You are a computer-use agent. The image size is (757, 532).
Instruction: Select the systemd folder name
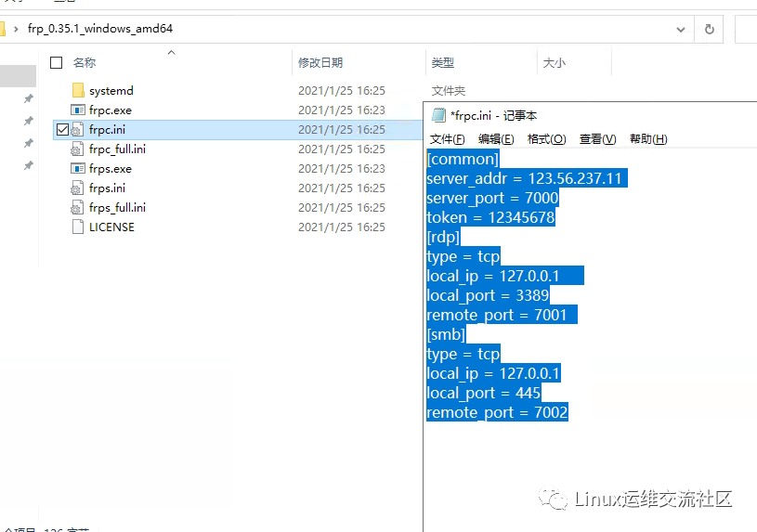tap(111, 91)
